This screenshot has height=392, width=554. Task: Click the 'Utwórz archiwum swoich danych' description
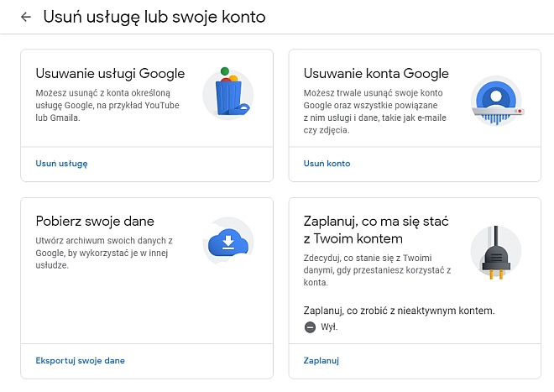pyautogui.click(x=105, y=253)
